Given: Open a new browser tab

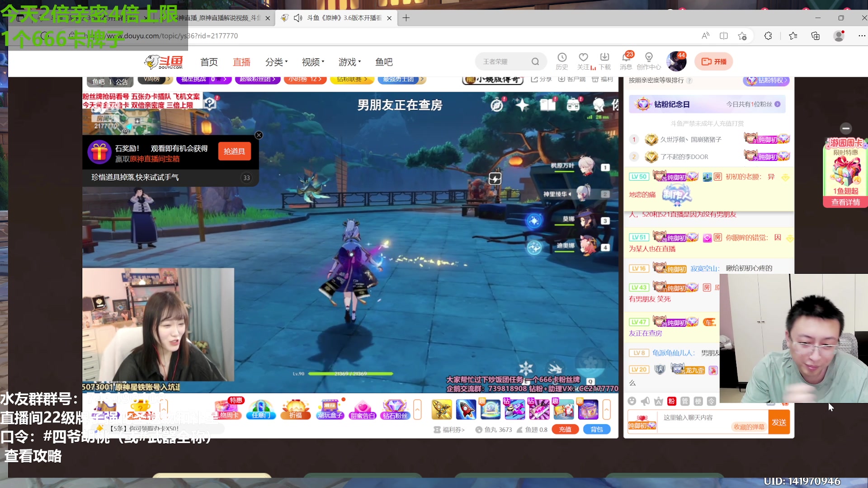Looking at the screenshot, I should (406, 18).
